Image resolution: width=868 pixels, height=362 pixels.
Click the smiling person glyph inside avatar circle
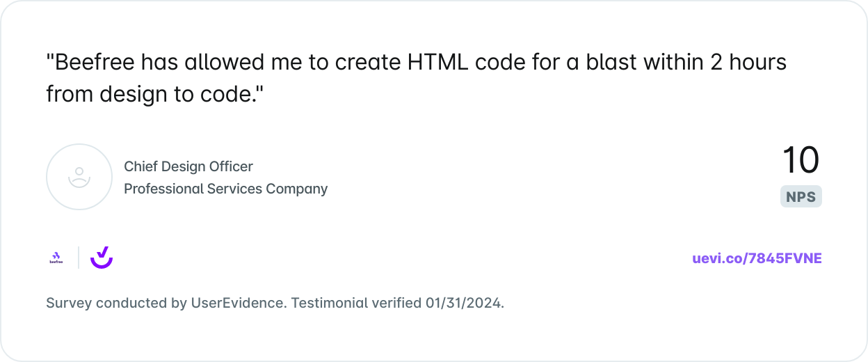(79, 177)
